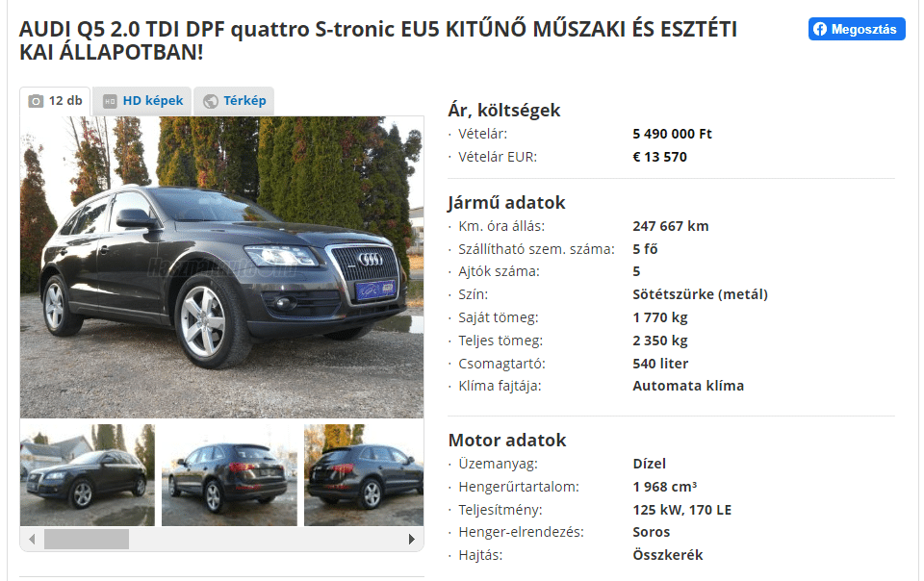Click the Facebook logo in Megosztás button

[x=820, y=29]
